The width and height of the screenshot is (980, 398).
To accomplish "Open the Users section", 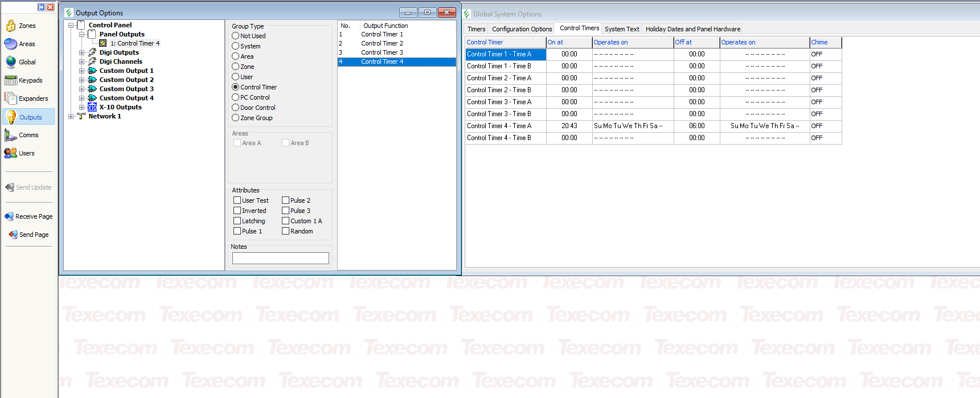I will [x=20, y=153].
